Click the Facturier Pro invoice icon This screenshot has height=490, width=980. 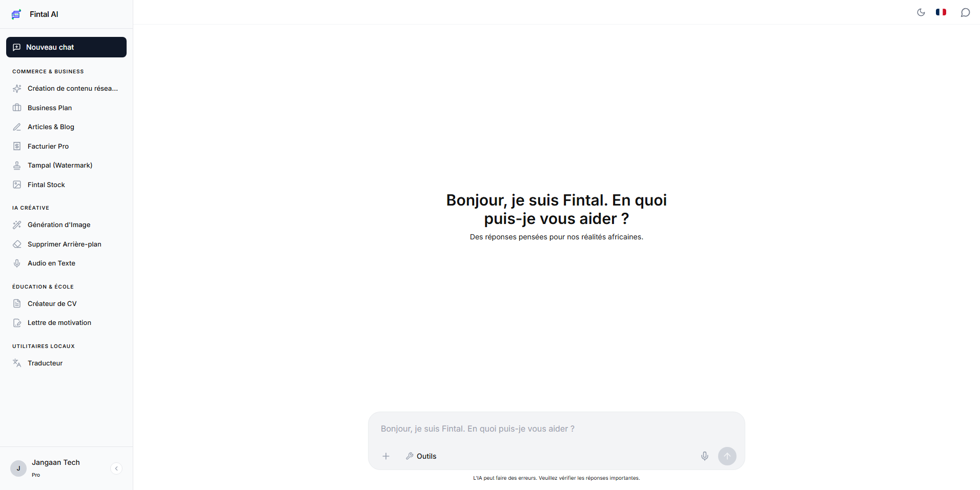pos(17,146)
